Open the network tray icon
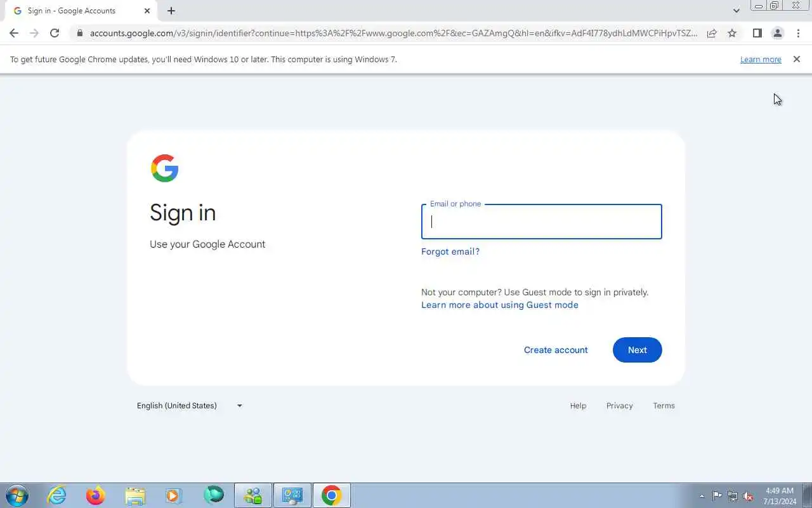 733,496
